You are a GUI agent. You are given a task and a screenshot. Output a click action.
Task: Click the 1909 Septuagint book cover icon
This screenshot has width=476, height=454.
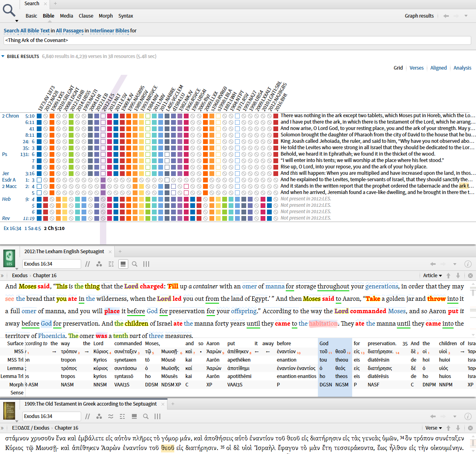click(x=9, y=410)
